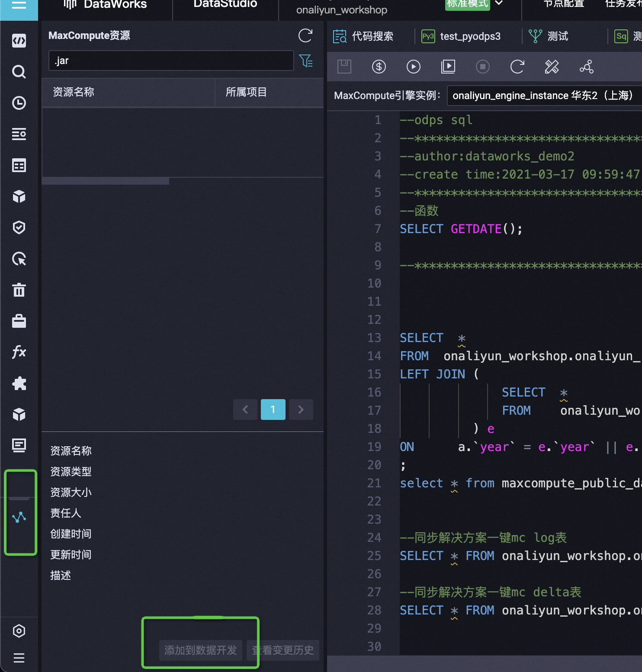
Task: Click the 查看变更历史 button
Action: pos(283,650)
